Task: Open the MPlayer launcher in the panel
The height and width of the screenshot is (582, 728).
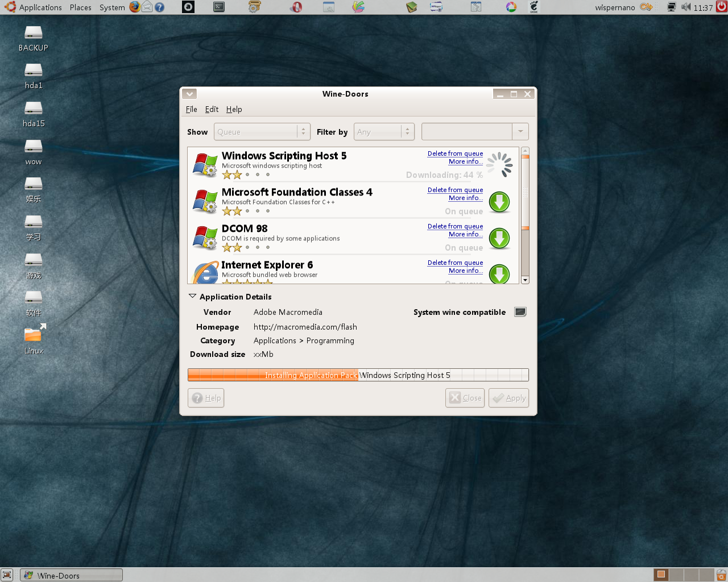Action: coord(436,7)
